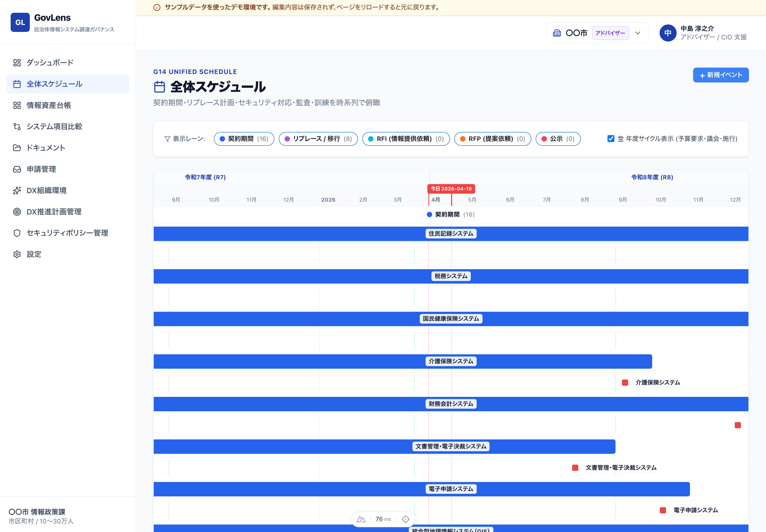Toggle the RFP (提案依頼) lane filter

tap(493, 139)
